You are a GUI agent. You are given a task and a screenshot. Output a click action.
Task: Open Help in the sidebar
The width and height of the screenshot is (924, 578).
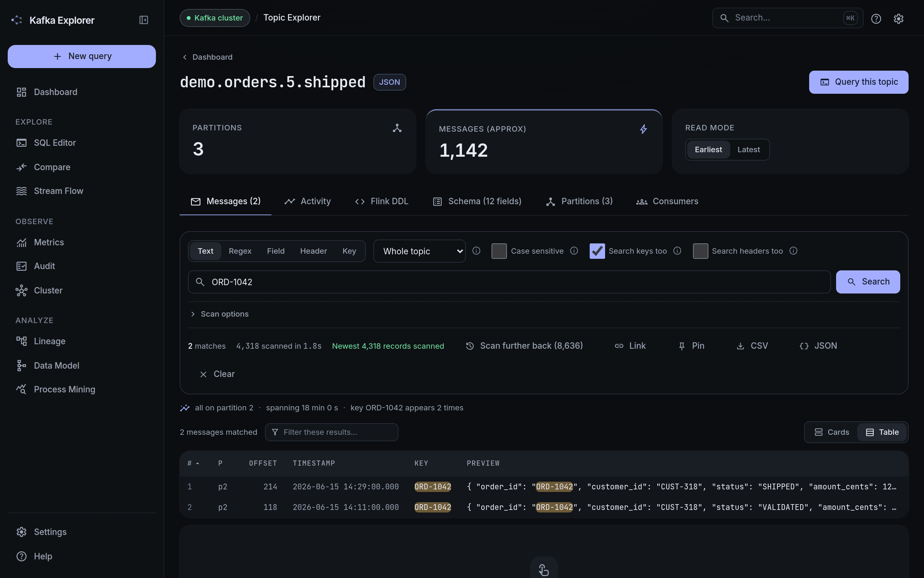click(x=82, y=556)
